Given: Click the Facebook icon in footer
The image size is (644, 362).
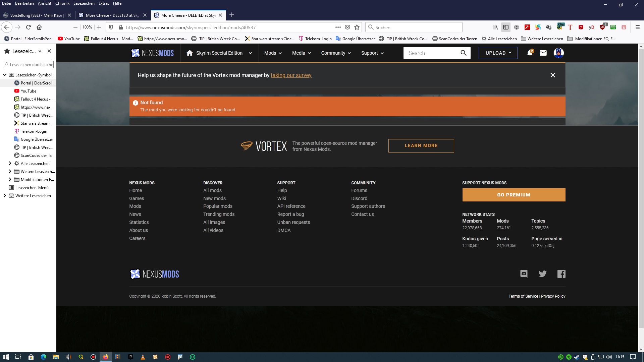Looking at the screenshot, I should [x=561, y=274].
